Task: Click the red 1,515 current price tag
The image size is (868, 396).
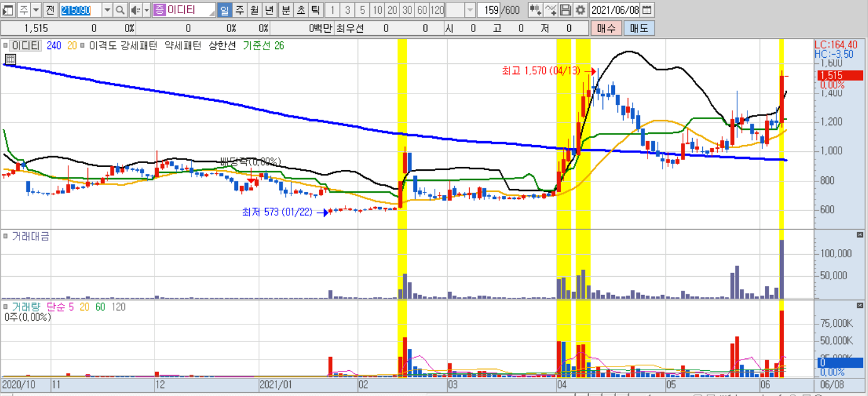Action: (x=839, y=75)
